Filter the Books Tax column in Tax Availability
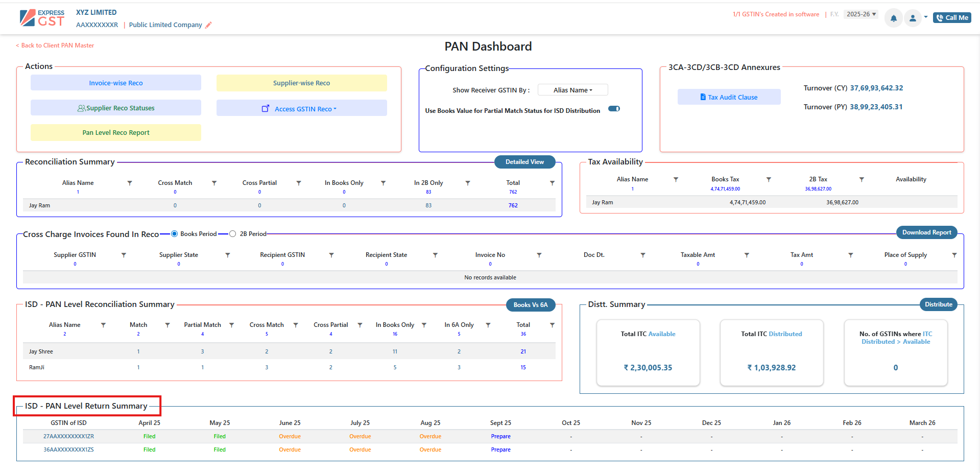The height and width of the screenshot is (473, 980). tap(769, 179)
